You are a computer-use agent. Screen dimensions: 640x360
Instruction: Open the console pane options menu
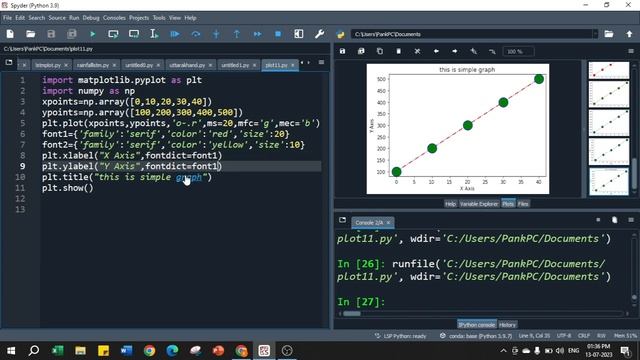pyautogui.click(x=631, y=220)
